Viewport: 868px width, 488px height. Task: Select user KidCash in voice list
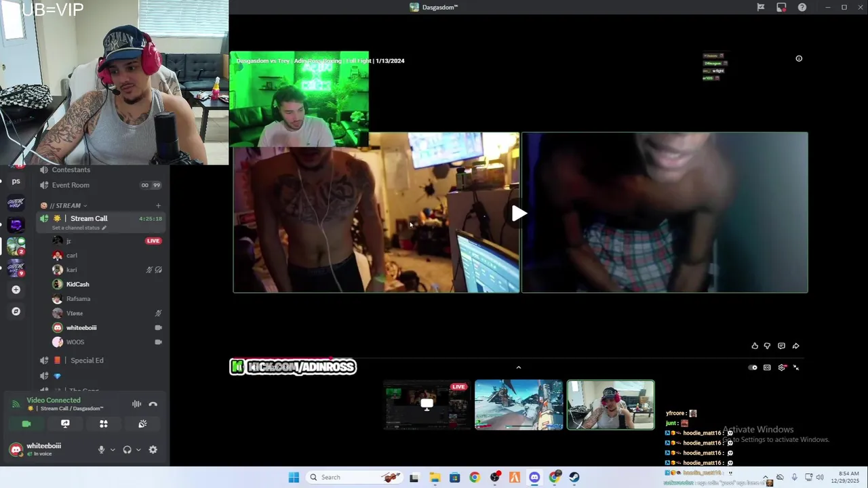tap(107, 284)
